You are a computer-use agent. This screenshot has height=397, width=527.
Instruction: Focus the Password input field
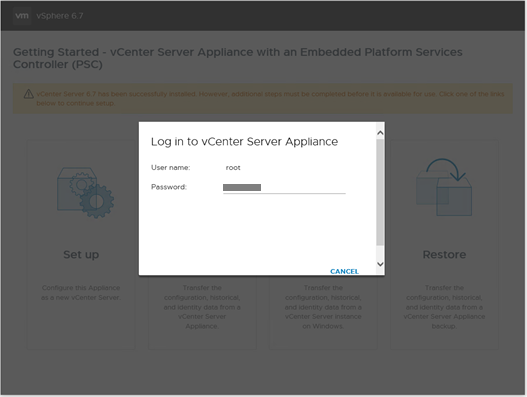tap(284, 188)
